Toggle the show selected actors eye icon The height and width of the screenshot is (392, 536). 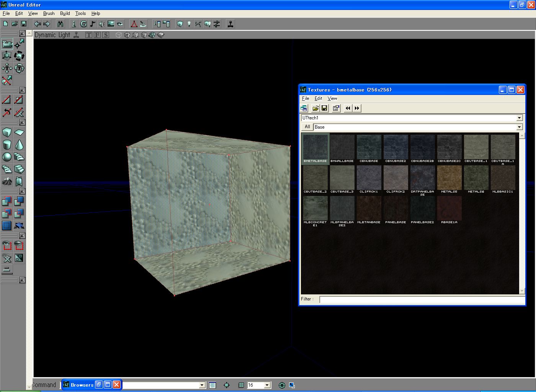tap(7, 245)
